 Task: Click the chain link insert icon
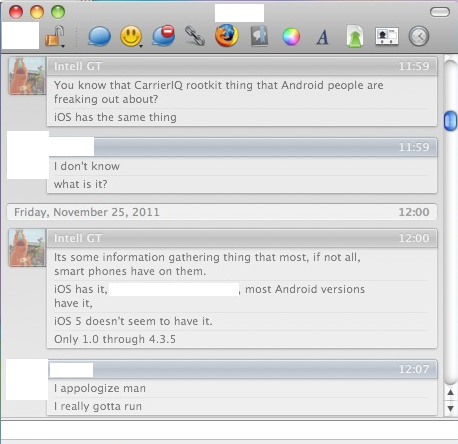point(195,36)
